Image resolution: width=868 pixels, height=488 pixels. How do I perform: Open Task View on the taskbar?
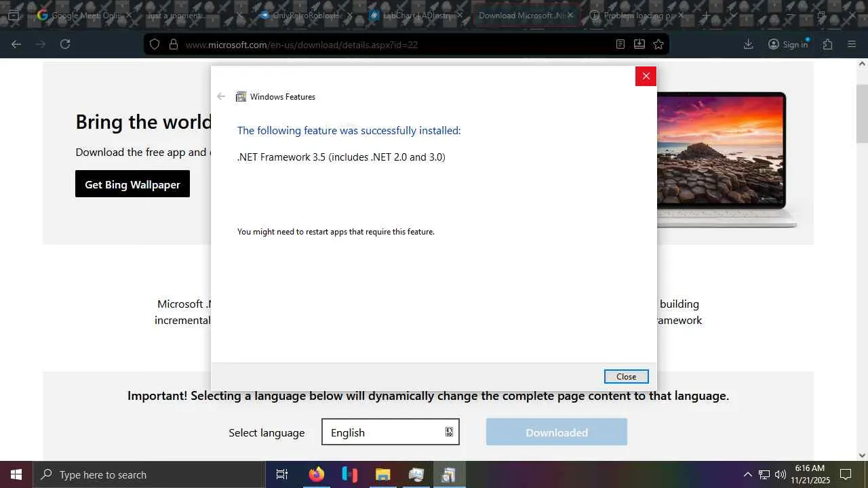click(x=282, y=474)
